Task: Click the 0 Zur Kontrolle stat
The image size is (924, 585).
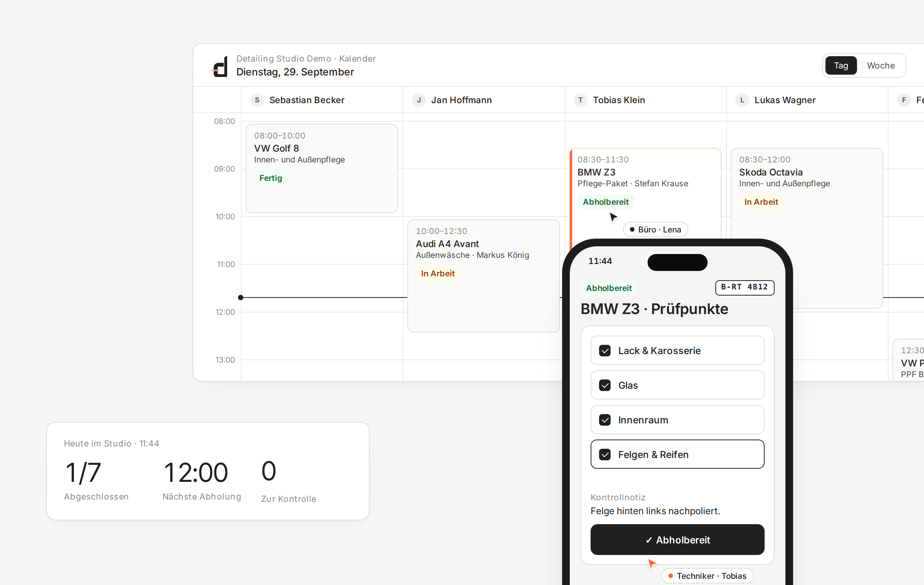Action: click(x=289, y=481)
